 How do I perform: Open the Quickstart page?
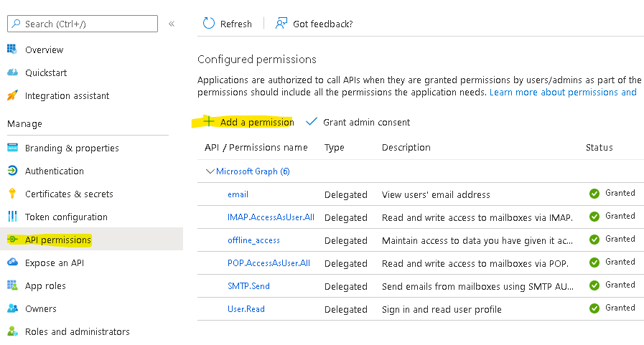(x=46, y=72)
